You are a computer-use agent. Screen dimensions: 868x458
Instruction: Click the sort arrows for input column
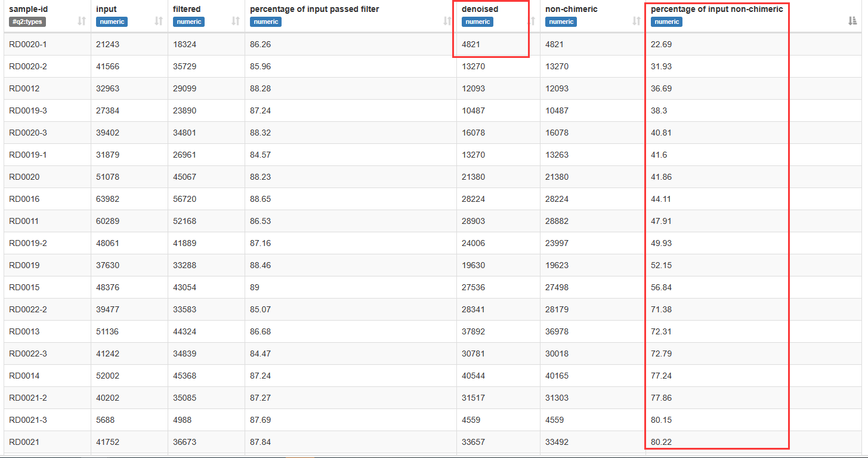(159, 21)
